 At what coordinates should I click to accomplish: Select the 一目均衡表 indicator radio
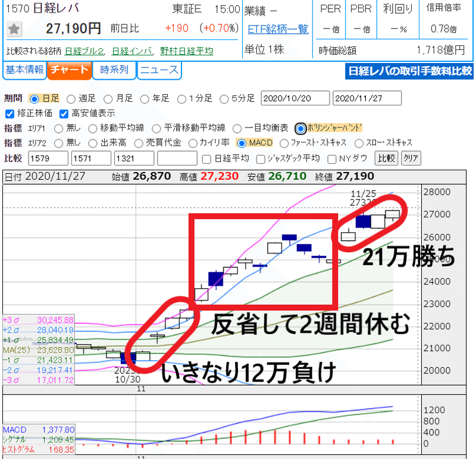pos(237,129)
